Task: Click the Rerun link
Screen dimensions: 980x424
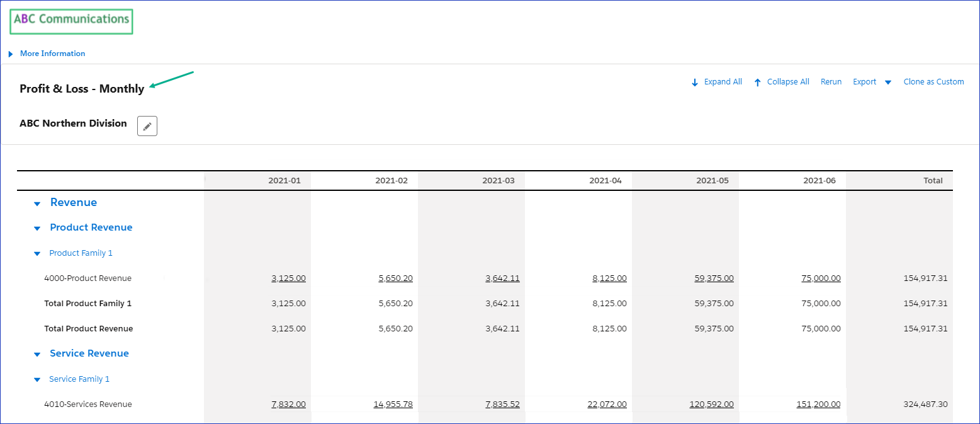Action: pos(831,82)
